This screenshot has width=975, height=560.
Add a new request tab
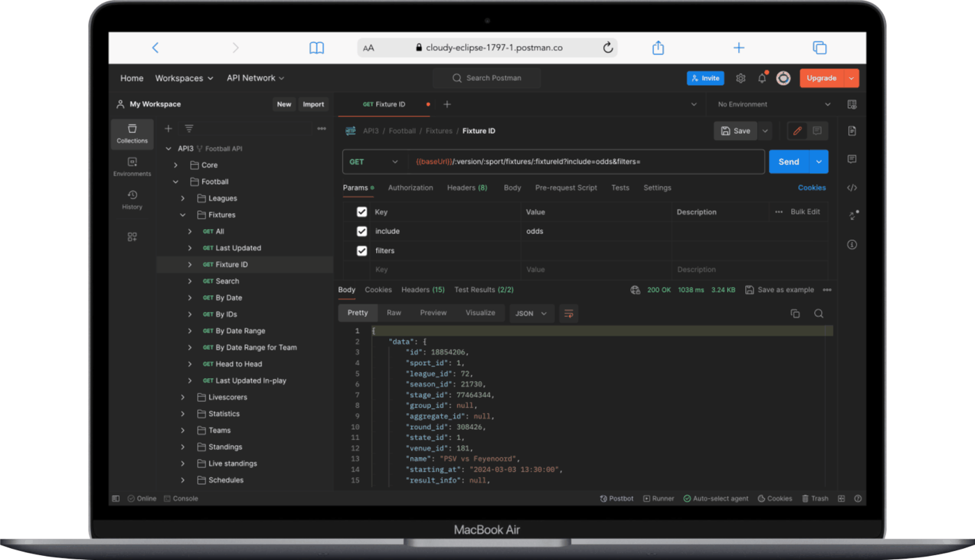[x=447, y=104]
